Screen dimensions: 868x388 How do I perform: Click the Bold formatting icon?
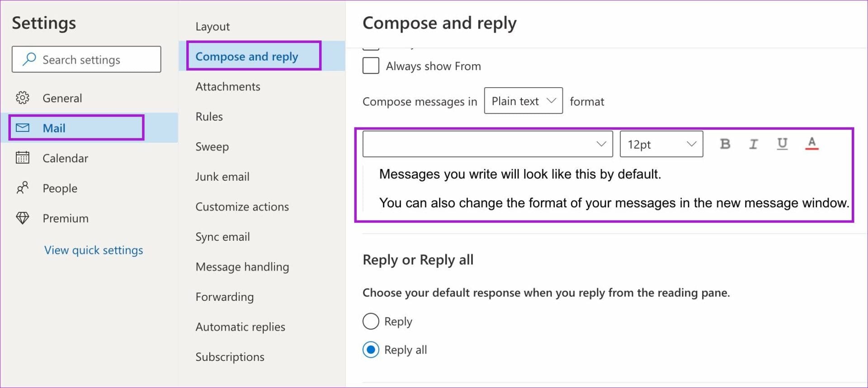pos(725,144)
